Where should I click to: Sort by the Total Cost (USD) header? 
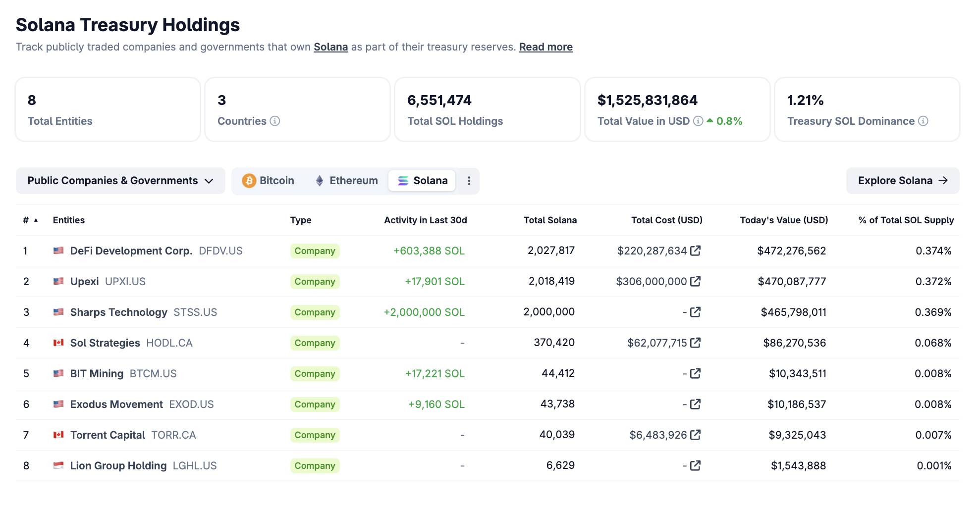[667, 220]
